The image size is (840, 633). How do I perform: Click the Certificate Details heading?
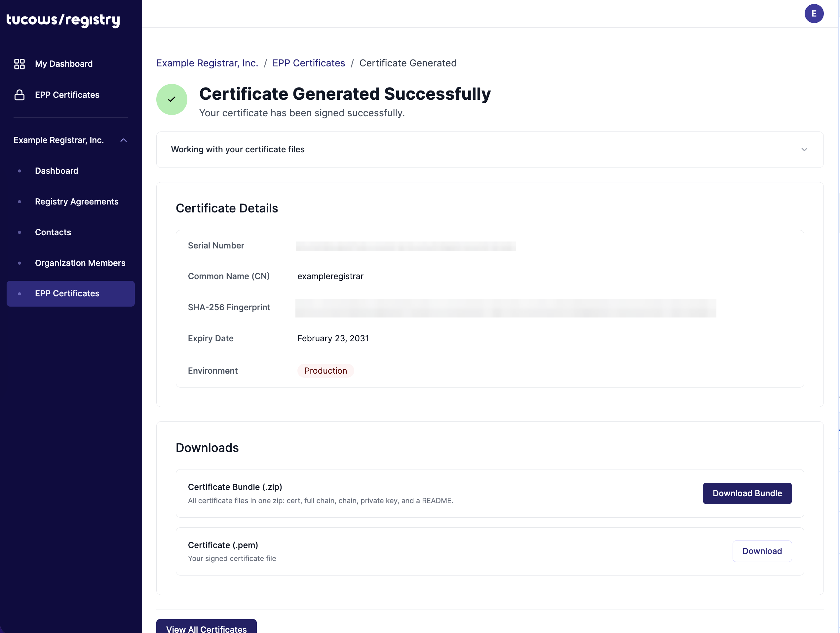[x=227, y=208]
